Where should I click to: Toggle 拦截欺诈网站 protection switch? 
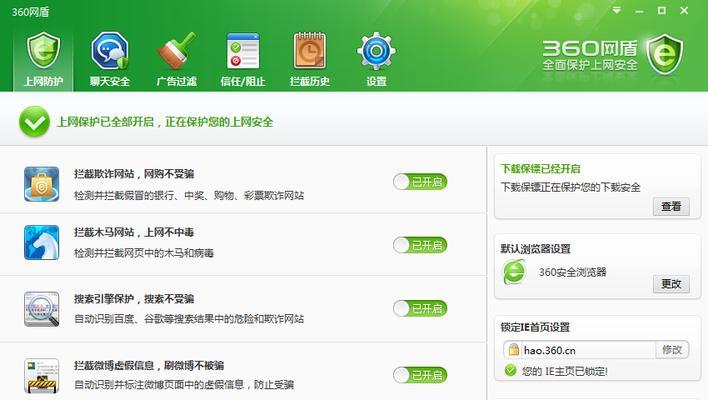click(x=420, y=182)
